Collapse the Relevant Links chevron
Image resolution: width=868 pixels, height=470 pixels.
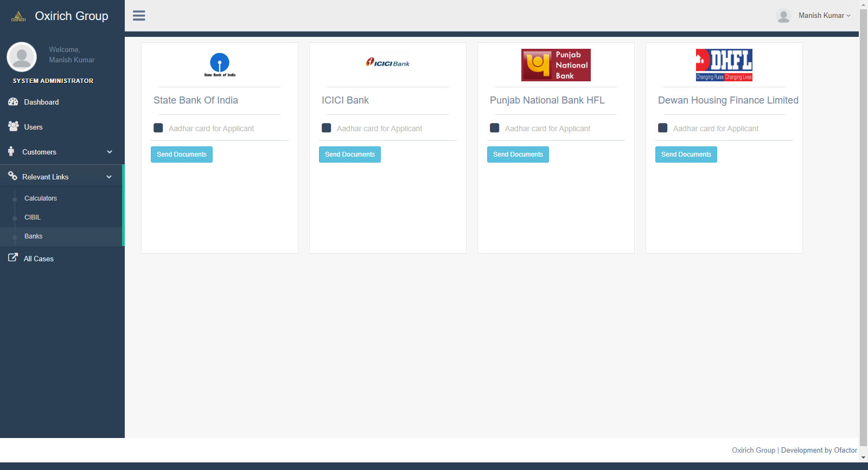(x=109, y=177)
